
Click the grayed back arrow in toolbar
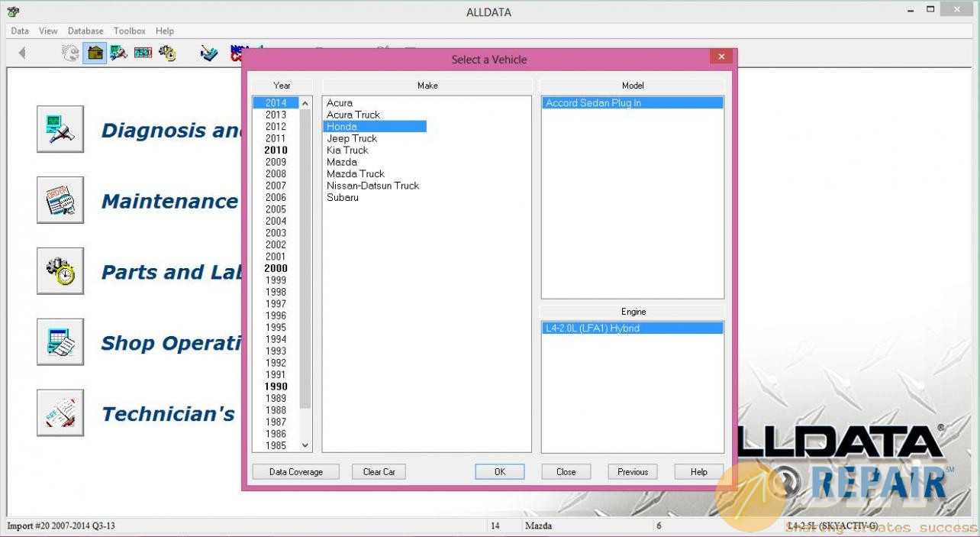coord(22,53)
